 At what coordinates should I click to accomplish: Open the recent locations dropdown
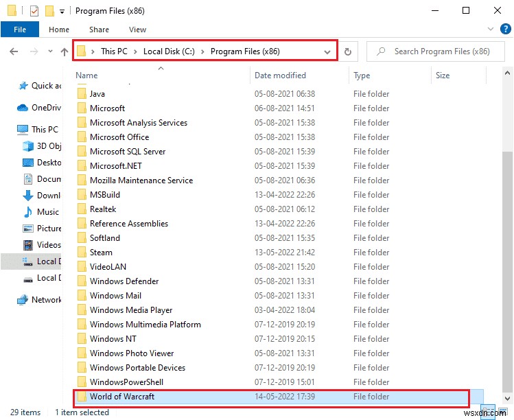50,51
